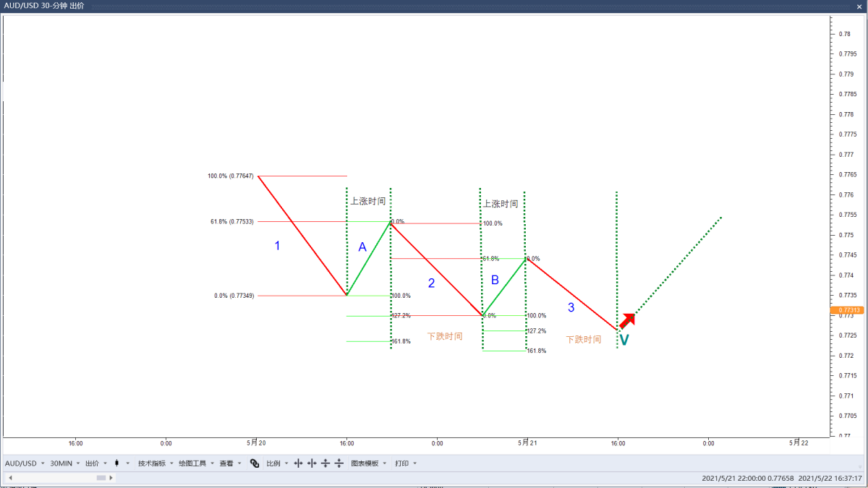Viewport: 868px width, 488px height.
Task: Open the 比例 scale dropdown
Action: click(x=276, y=463)
